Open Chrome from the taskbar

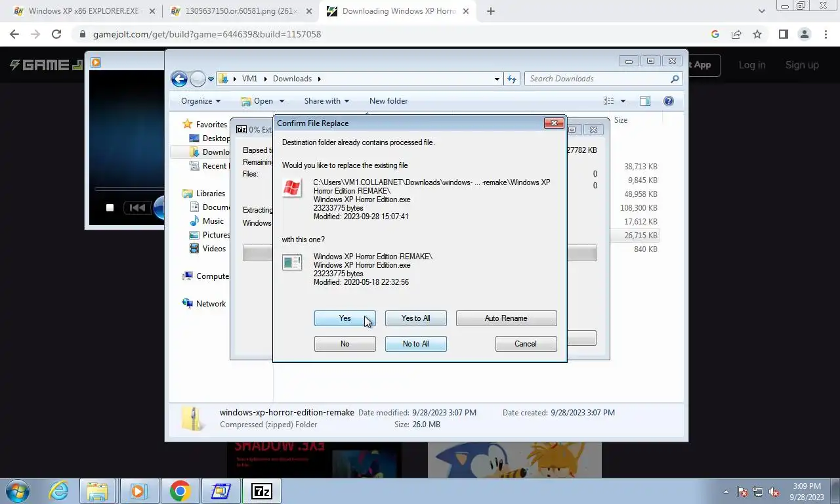[x=179, y=491]
